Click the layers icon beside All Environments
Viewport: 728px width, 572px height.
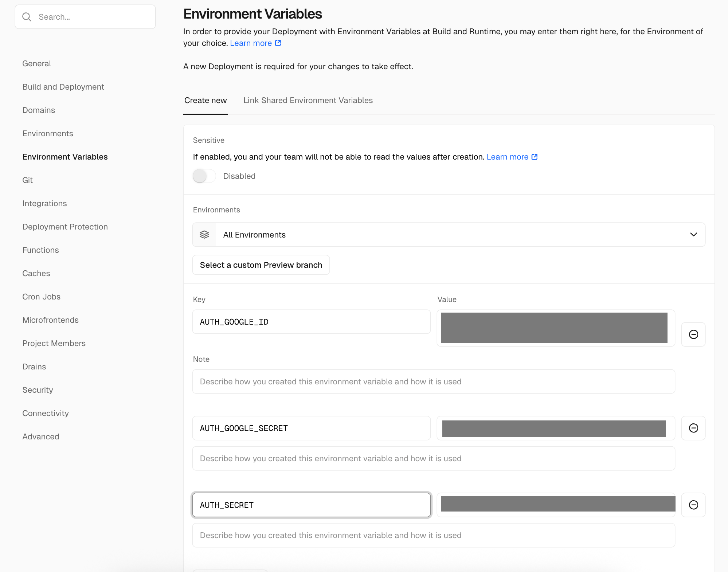[204, 235]
